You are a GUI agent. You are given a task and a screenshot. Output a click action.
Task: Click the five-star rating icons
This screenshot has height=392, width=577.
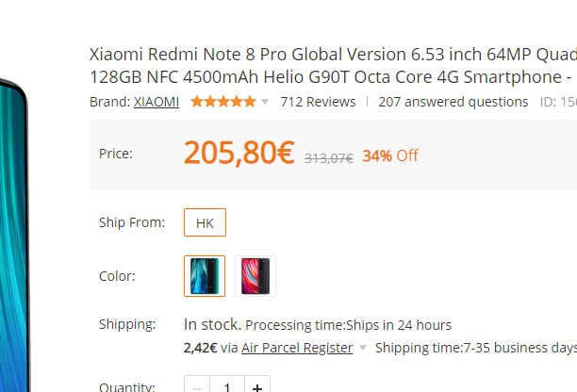223,102
